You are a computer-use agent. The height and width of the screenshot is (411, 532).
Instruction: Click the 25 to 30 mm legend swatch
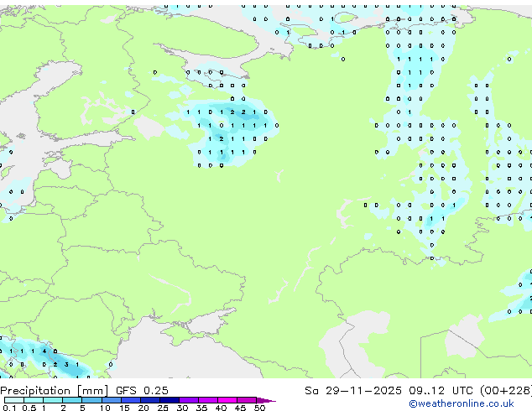coord(170,400)
